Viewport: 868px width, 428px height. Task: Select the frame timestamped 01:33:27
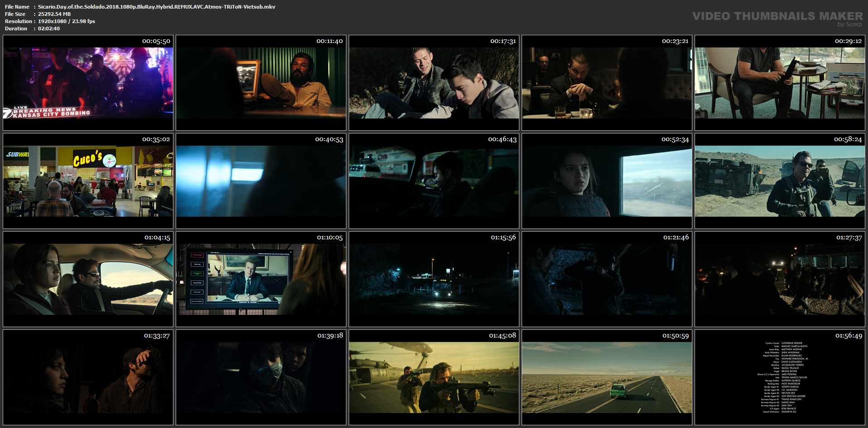point(88,377)
